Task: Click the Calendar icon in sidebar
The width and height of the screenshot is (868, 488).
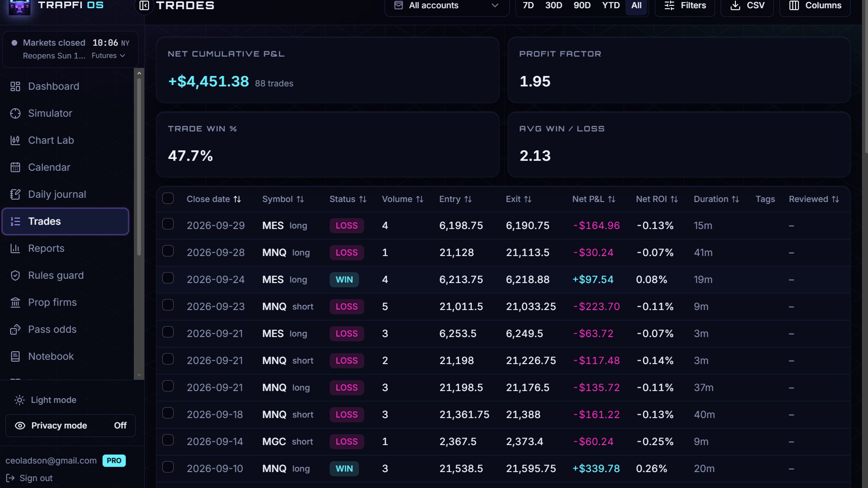Action: click(x=15, y=167)
